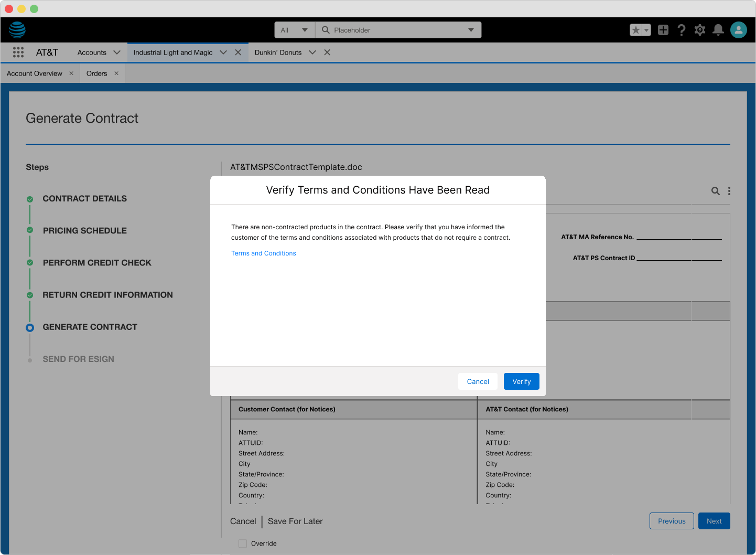Click in the Placeholder search field
This screenshot has height=555, width=756.
(398, 30)
